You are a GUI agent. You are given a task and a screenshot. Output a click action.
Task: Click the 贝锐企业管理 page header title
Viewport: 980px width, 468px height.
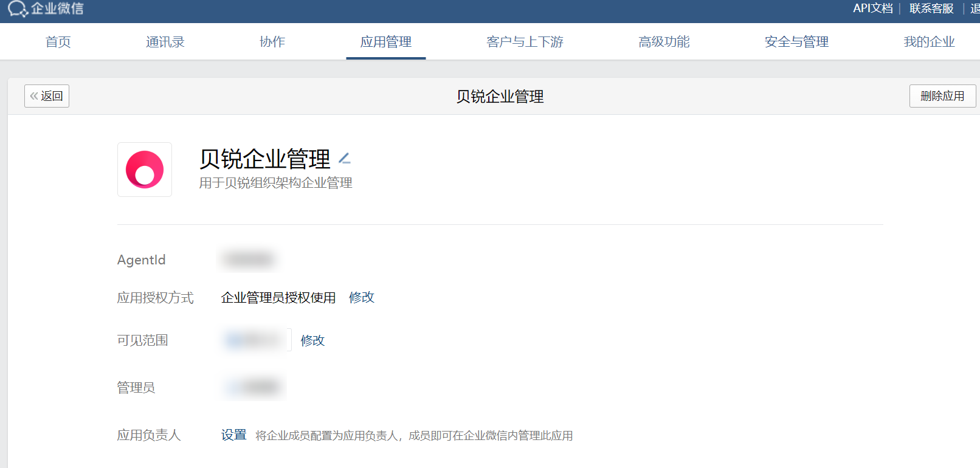[x=500, y=97]
